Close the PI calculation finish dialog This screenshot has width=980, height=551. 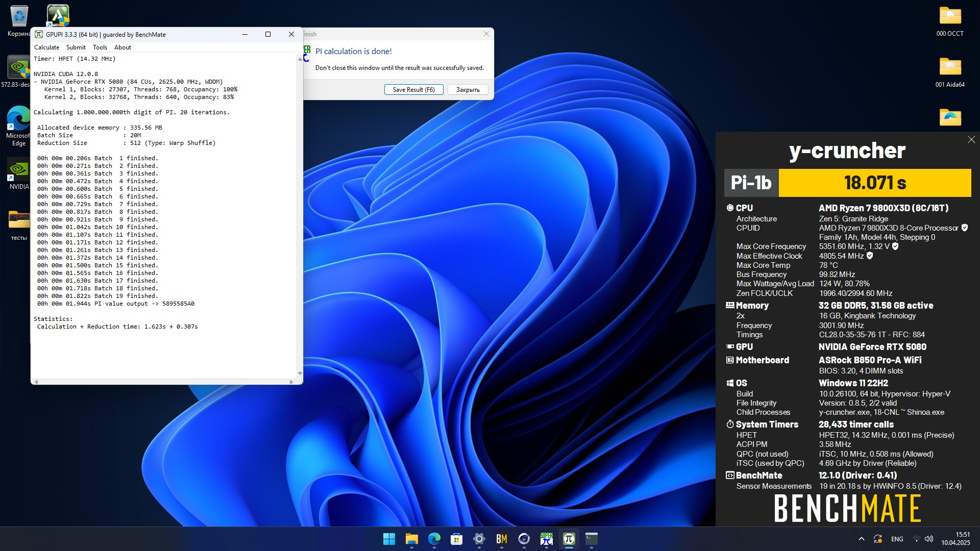click(486, 34)
